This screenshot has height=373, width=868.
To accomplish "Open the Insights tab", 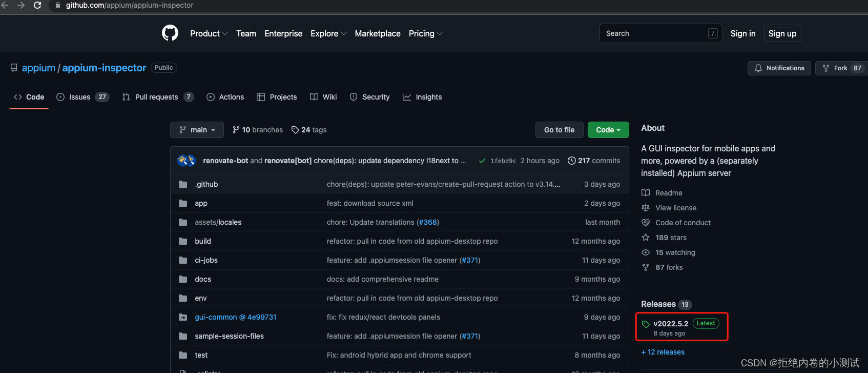I will (x=422, y=97).
